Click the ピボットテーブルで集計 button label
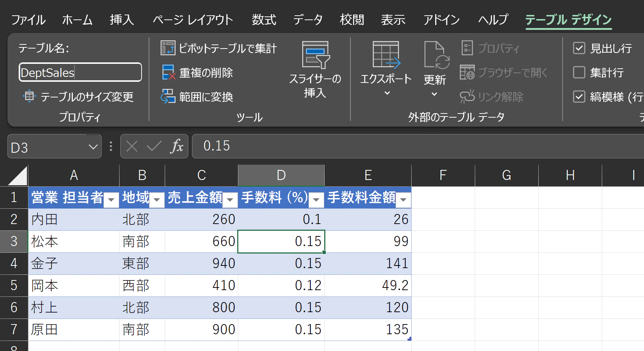Screen dimensions: 644x351 click(x=228, y=48)
